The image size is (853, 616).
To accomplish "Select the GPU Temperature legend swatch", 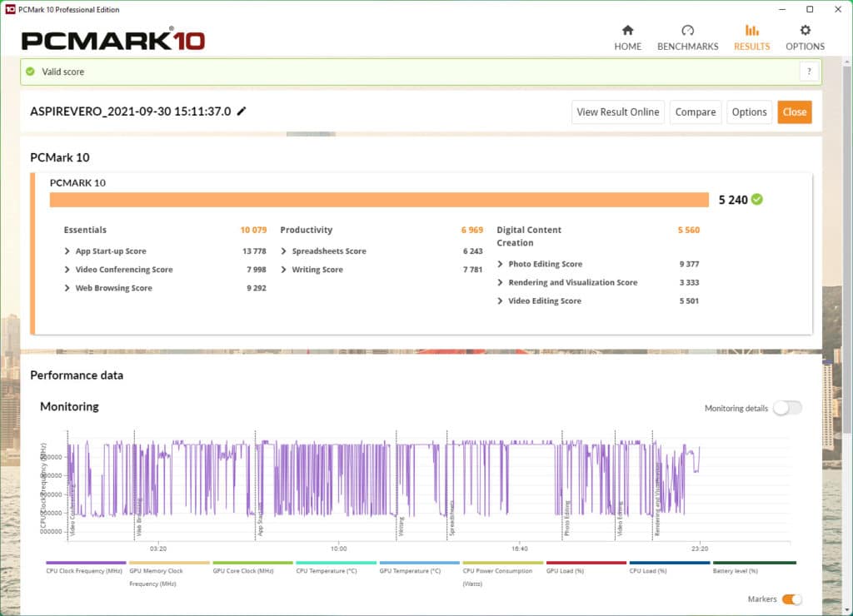I will coord(420,563).
